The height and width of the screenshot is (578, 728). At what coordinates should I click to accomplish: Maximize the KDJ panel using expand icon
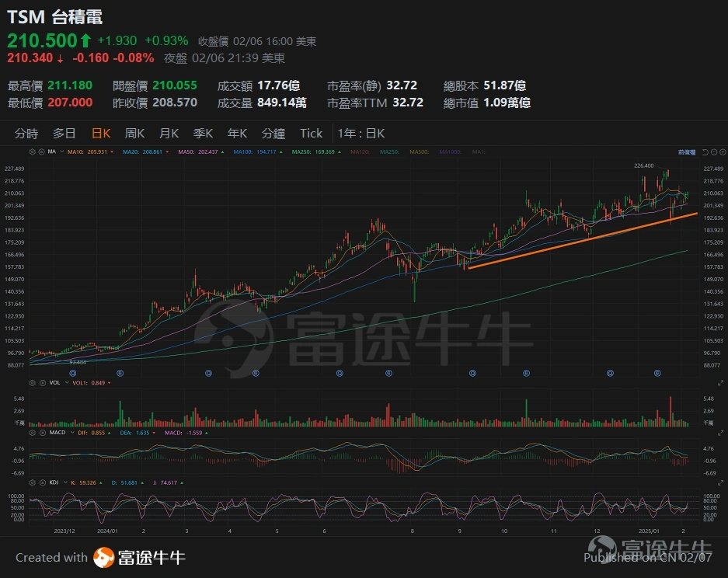[720, 482]
